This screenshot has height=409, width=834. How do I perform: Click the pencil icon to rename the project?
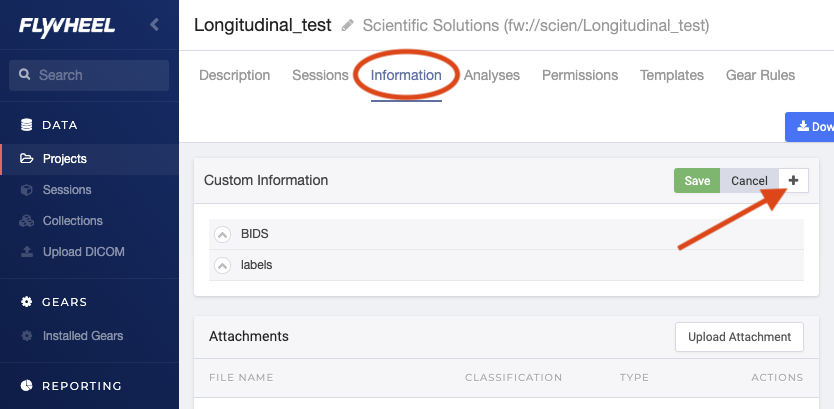[347, 25]
